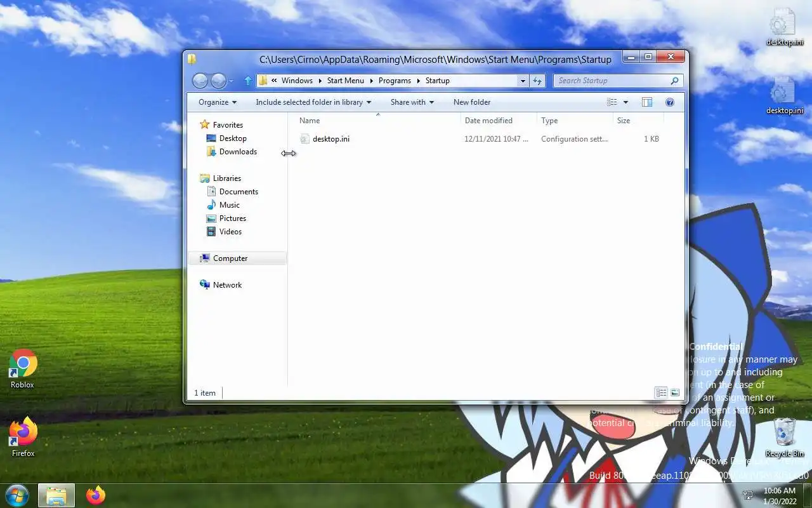Click the Windows breadcrumb in the address bar
This screenshot has height=508, width=812.
[x=297, y=81]
